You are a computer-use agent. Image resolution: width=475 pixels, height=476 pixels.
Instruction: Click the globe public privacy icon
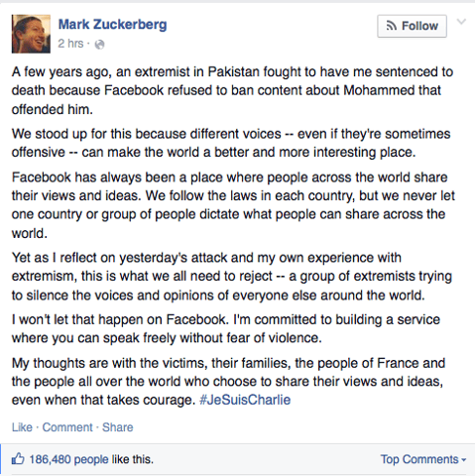99,45
